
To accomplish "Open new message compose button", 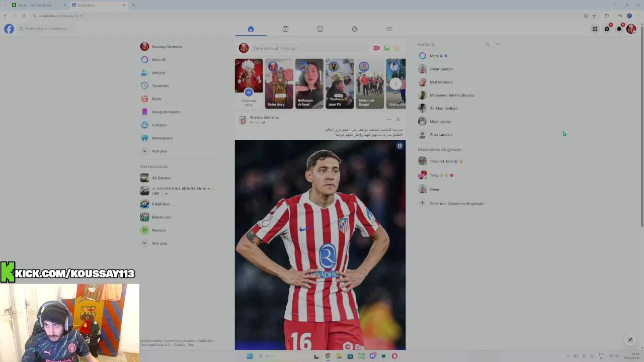I will pos(630,340).
